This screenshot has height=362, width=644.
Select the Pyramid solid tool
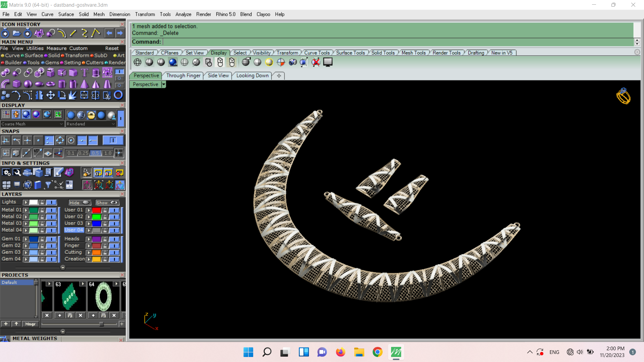click(x=85, y=84)
